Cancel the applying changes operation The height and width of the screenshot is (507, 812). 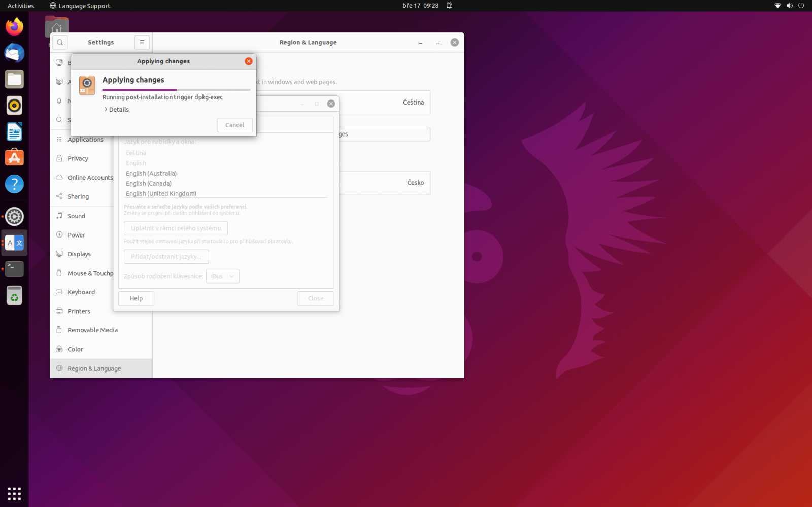[235, 125]
